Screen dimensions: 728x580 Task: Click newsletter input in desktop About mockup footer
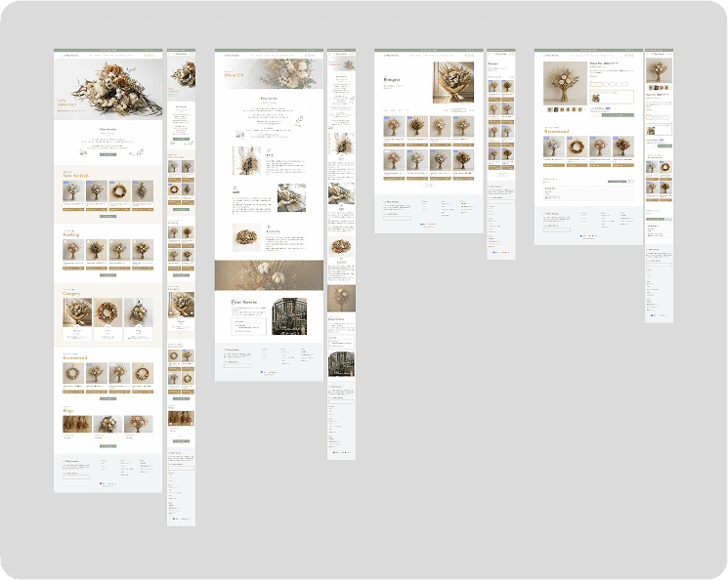point(236,365)
